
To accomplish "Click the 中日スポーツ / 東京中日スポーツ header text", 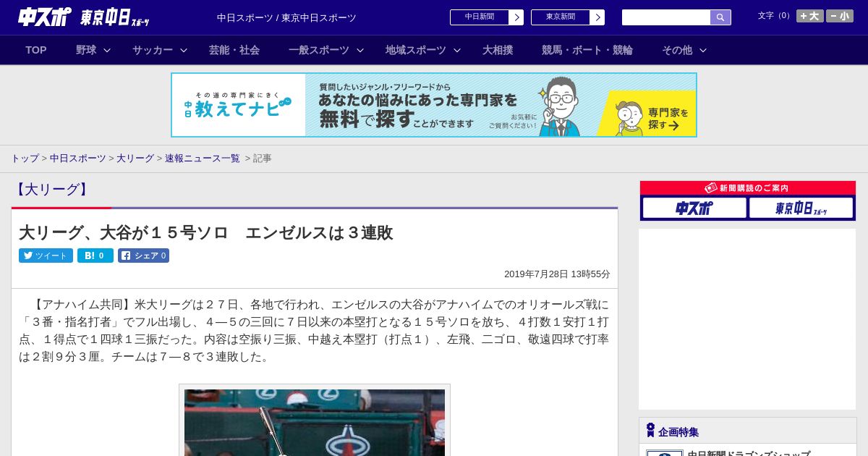I will (x=286, y=17).
